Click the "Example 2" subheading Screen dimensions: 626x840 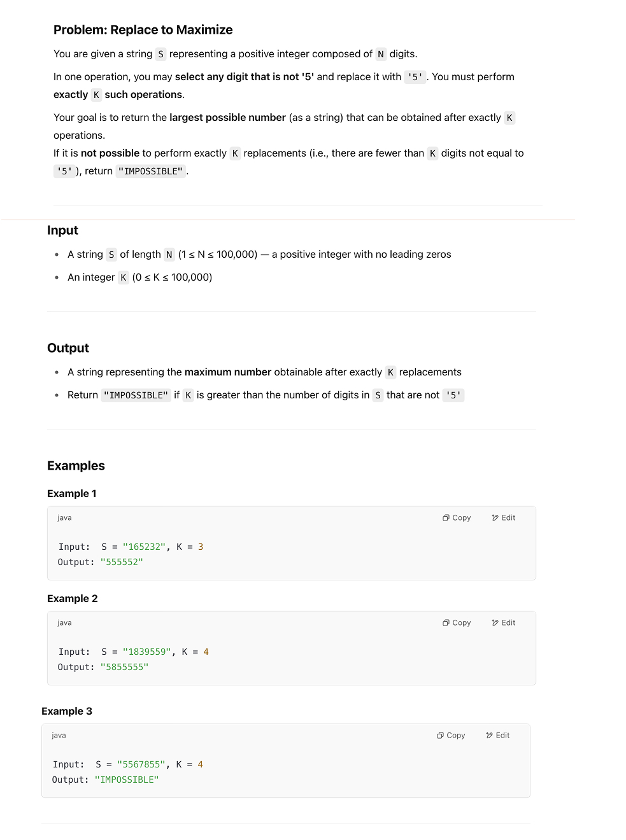73,599
